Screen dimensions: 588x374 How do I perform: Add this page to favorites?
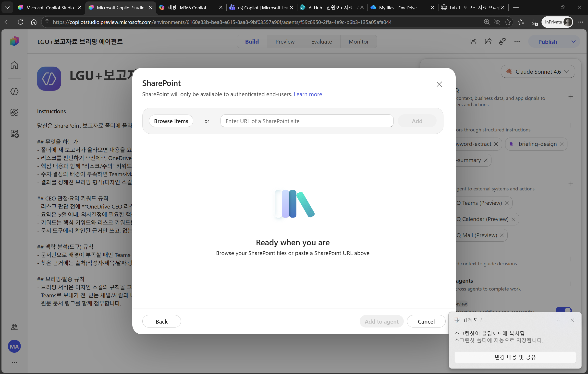point(508,22)
